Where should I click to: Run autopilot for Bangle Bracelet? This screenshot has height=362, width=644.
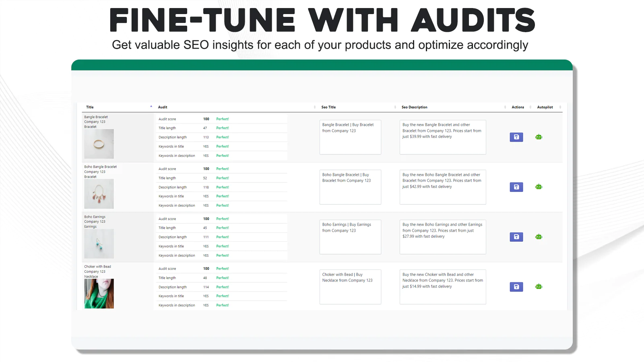point(539,137)
